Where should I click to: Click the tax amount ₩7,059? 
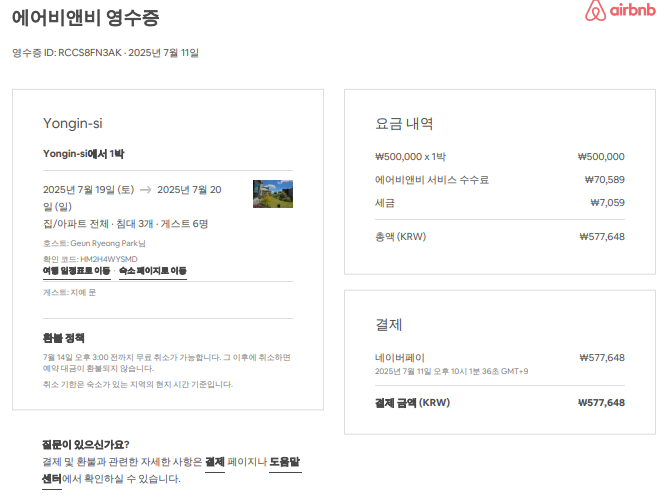(607, 203)
